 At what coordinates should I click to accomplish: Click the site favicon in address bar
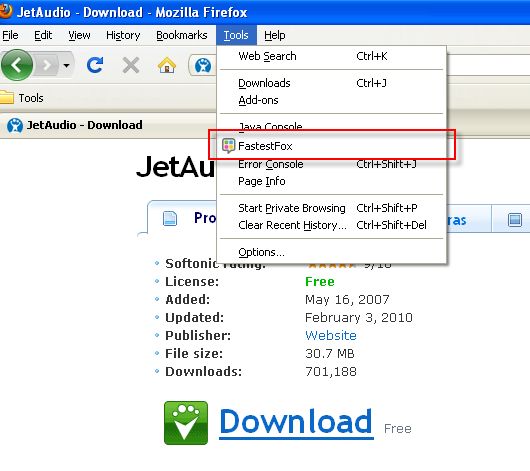pos(203,65)
